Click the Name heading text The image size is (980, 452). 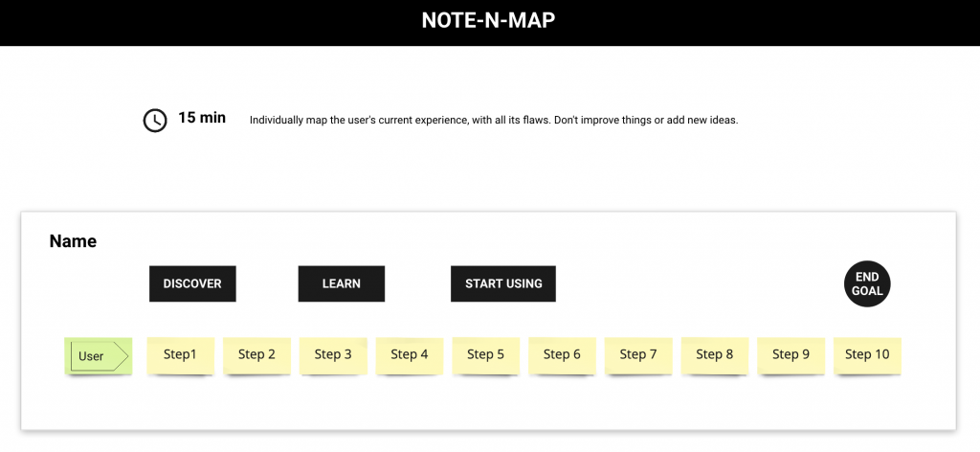coord(73,241)
